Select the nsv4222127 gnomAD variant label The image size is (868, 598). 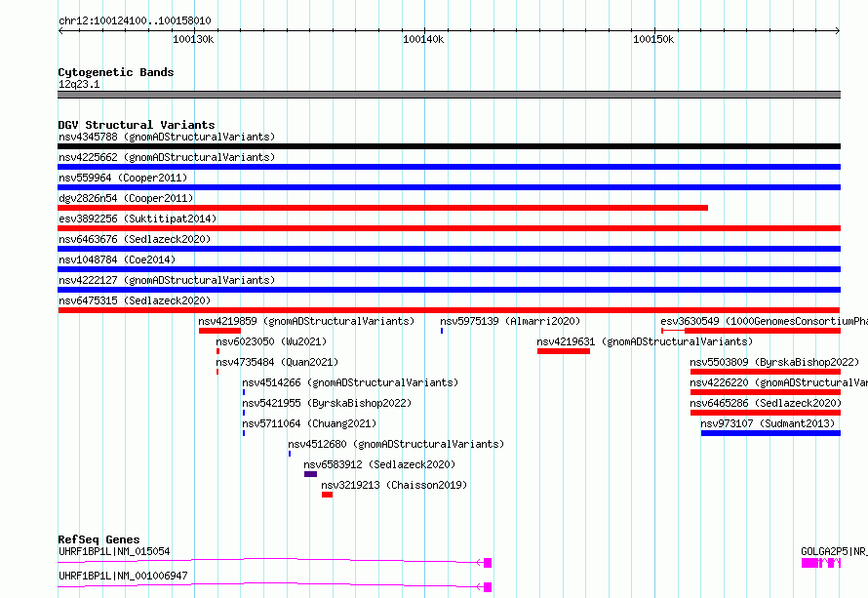[x=167, y=280]
